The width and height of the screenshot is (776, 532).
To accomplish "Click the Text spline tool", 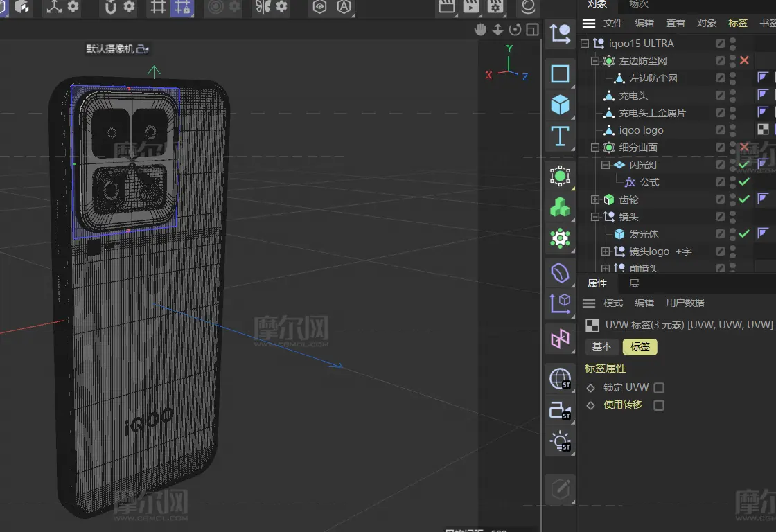I will 560,136.
